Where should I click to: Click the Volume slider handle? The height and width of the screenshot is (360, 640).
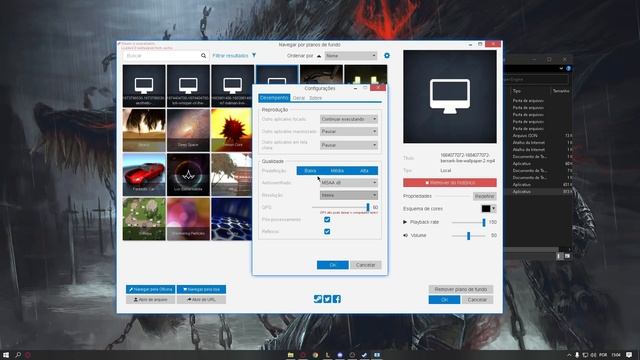469,236
